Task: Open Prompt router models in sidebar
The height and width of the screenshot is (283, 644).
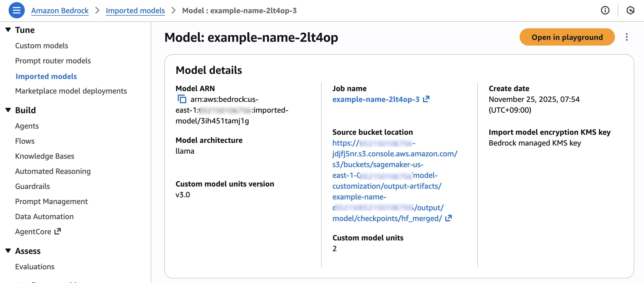Action: 53,61
